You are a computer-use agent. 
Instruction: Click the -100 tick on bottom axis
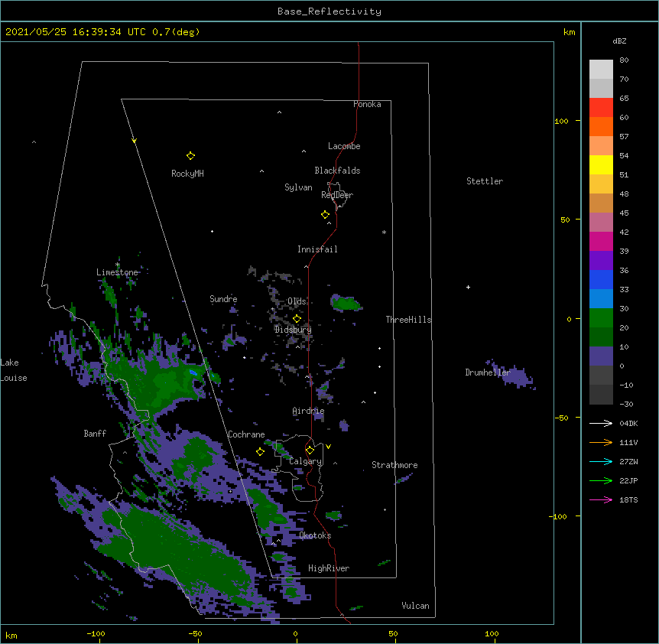[x=96, y=633]
